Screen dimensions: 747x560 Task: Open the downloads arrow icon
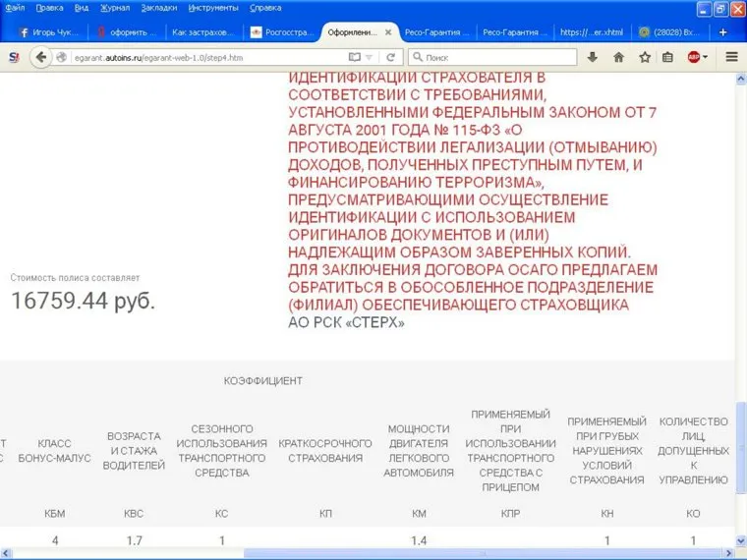593,57
